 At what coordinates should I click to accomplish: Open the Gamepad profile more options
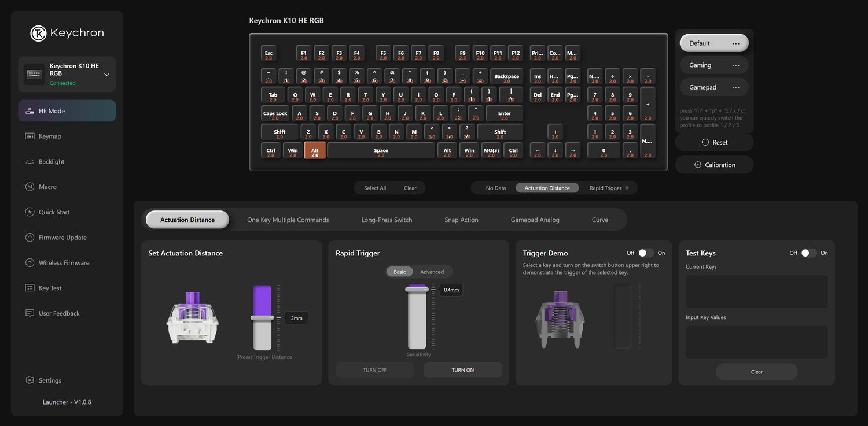tap(735, 87)
